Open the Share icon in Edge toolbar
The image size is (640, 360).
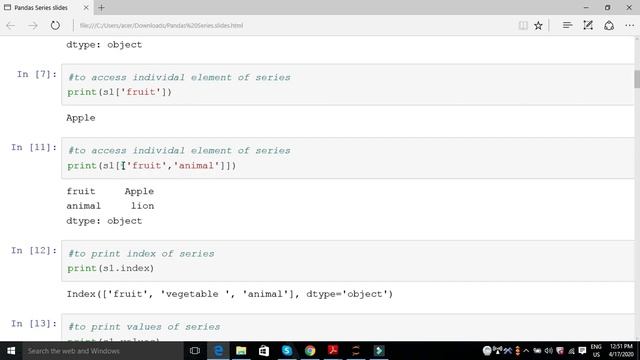pos(609,25)
